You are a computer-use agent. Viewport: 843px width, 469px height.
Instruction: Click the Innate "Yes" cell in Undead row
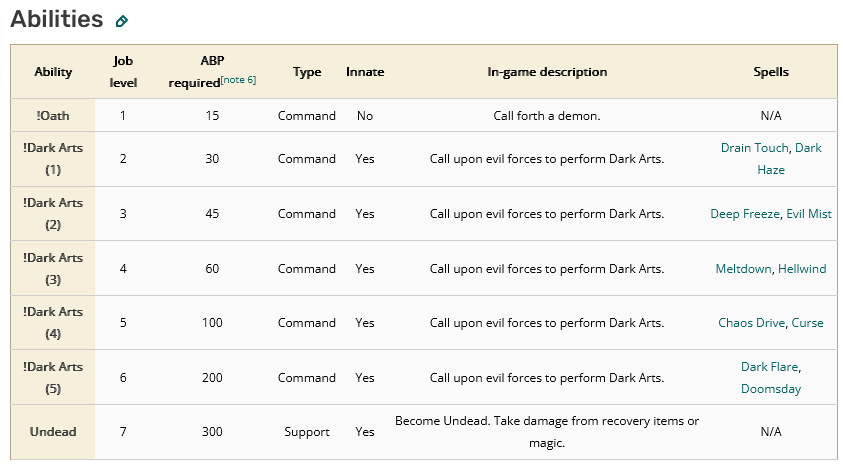click(x=365, y=432)
